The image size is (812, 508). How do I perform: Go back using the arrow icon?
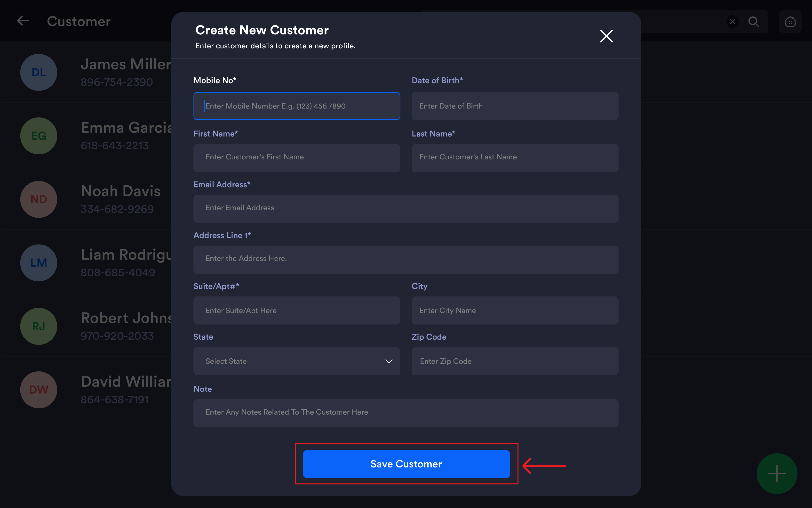pyautogui.click(x=23, y=21)
